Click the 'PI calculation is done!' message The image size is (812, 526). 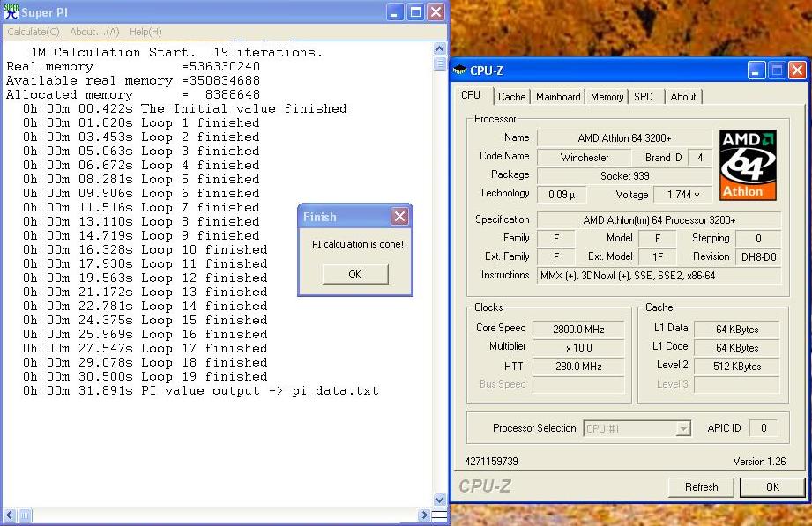point(357,244)
